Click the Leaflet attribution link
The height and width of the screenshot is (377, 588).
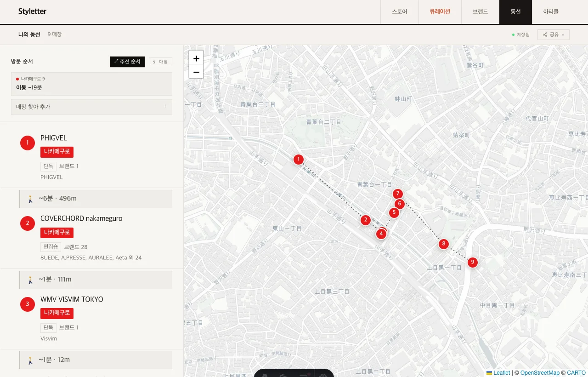pyautogui.click(x=498, y=373)
